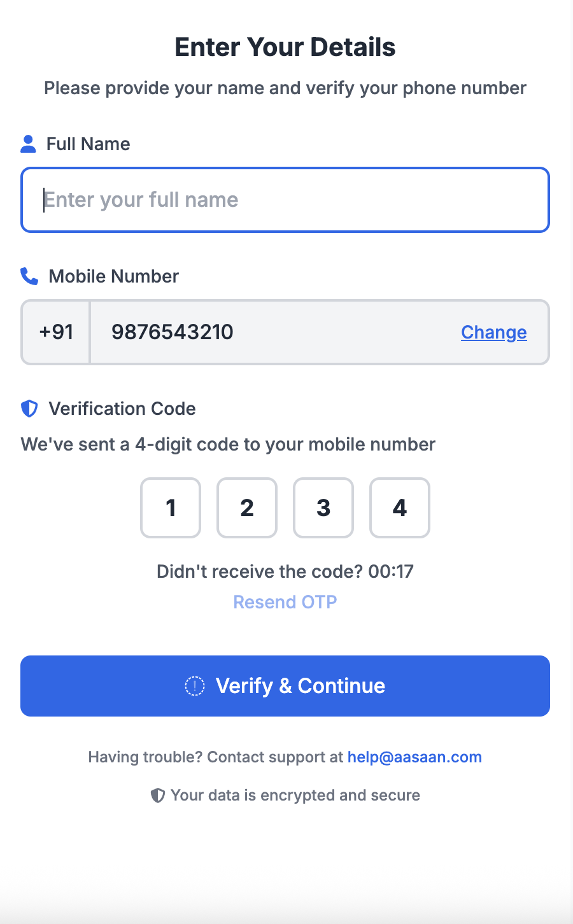Click the Mobile Number field label
Image resolution: width=573 pixels, height=924 pixels.
pyautogui.click(x=114, y=276)
